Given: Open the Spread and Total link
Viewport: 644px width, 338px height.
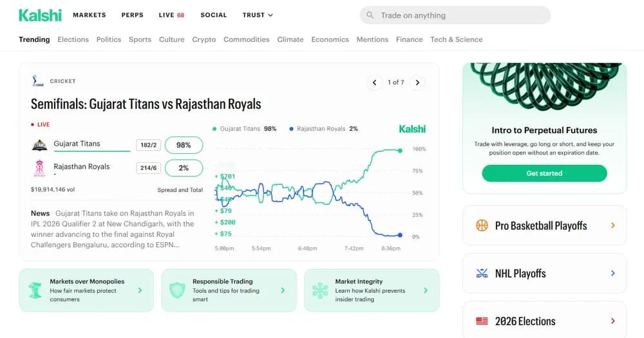Looking at the screenshot, I should tap(180, 190).
